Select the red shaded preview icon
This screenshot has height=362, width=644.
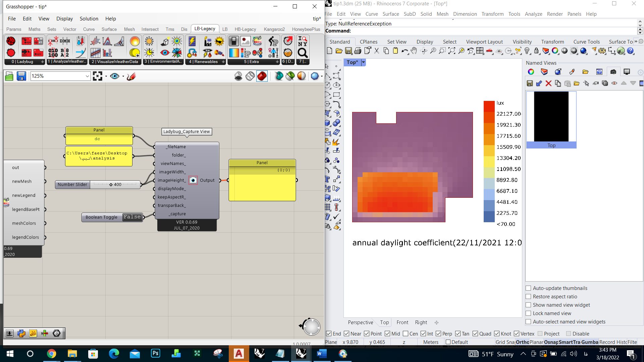[x=262, y=76]
